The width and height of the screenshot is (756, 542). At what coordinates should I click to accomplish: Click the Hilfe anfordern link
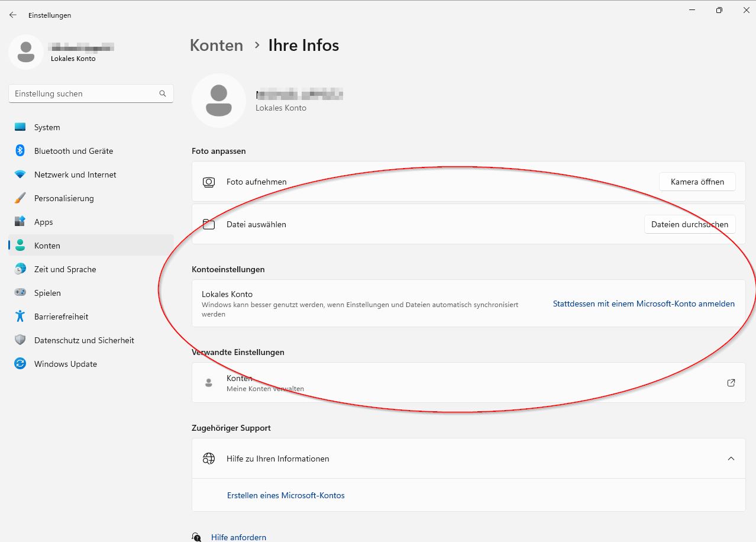(238, 537)
